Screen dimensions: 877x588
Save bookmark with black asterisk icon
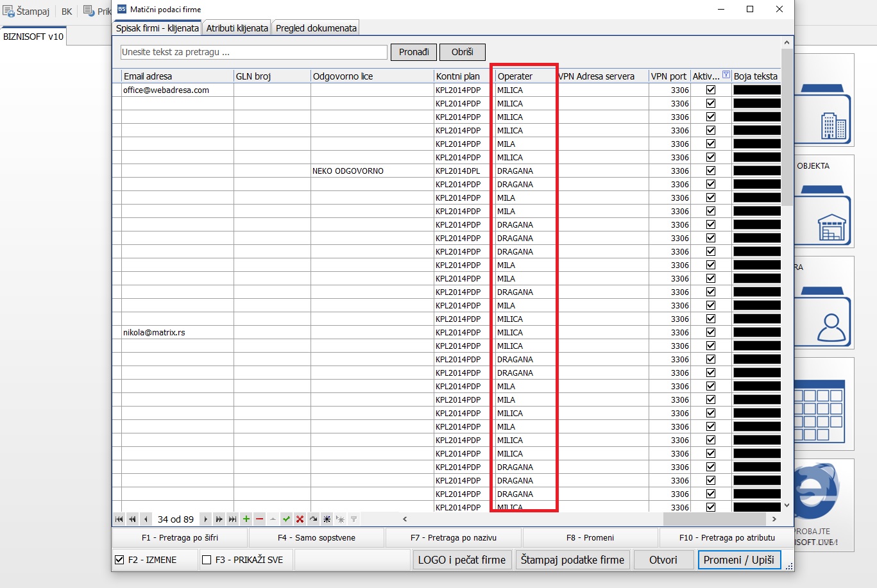[327, 519]
